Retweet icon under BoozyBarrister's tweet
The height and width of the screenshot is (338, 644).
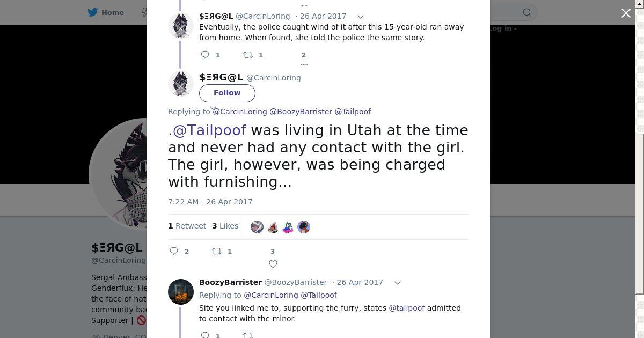coord(248,335)
